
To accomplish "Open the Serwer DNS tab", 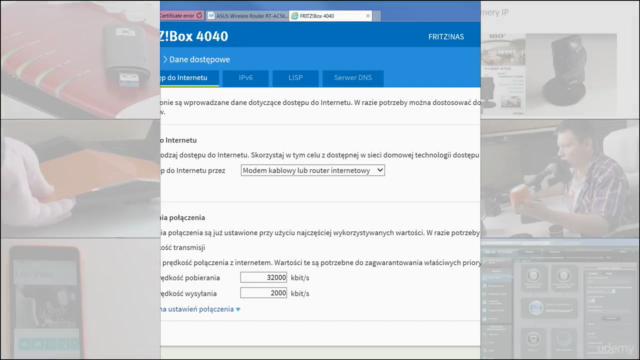I will coord(353,78).
